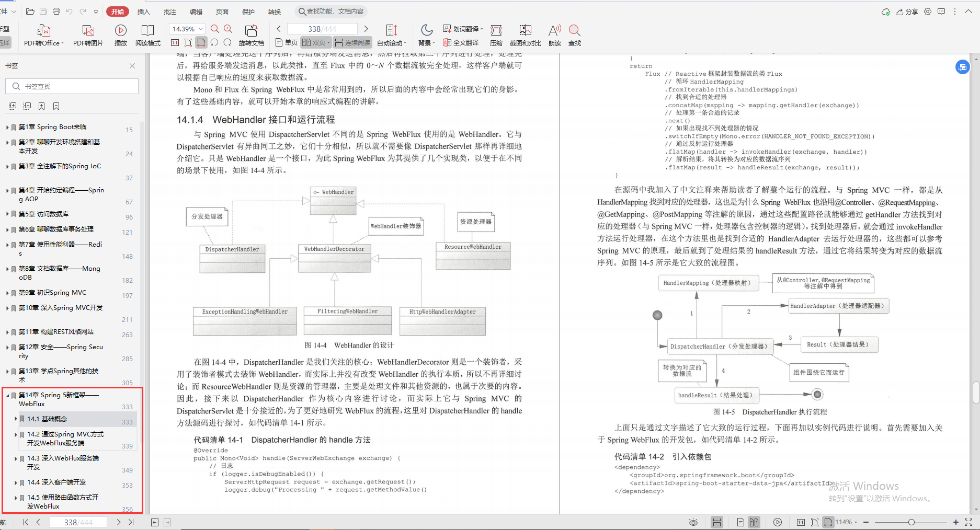
Task: Click actual size 1:1 toolbar icon
Action: tap(175, 42)
